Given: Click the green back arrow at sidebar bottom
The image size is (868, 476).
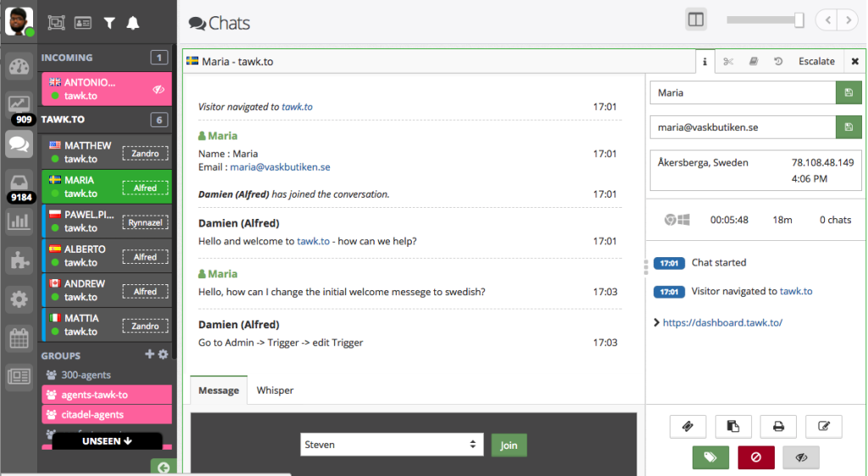Looking at the screenshot, I should [x=164, y=468].
